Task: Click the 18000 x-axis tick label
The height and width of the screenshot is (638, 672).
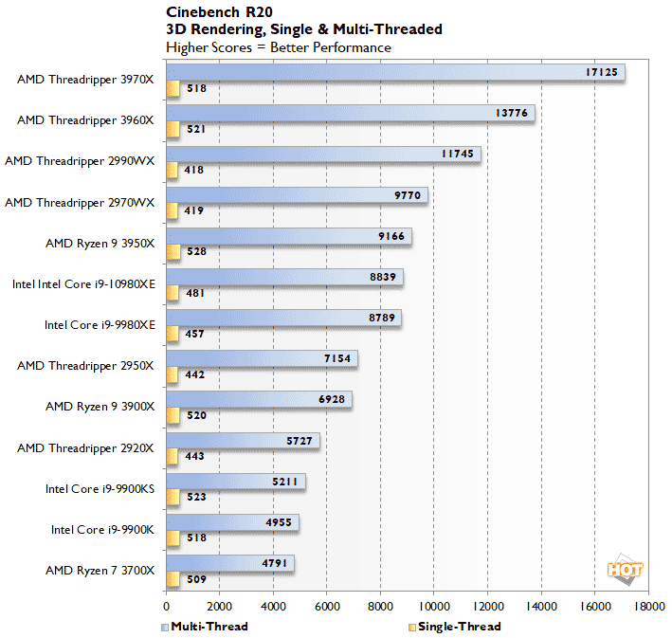Action: point(649,607)
